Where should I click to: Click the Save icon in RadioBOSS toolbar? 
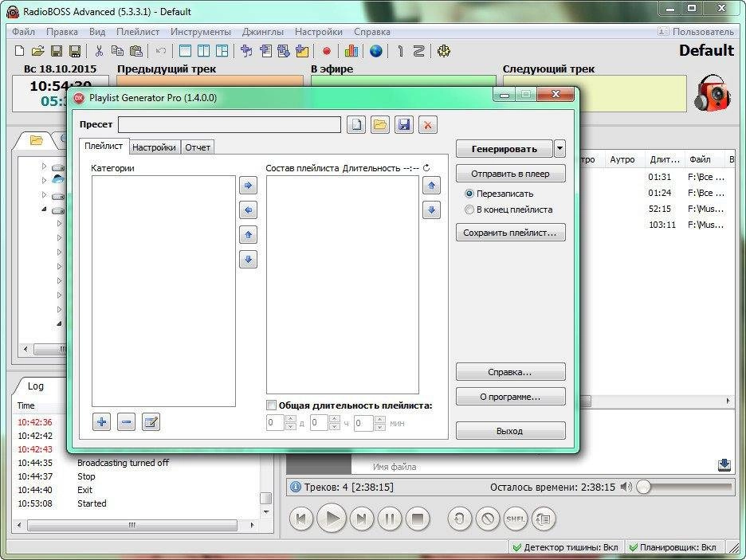[57, 51]
